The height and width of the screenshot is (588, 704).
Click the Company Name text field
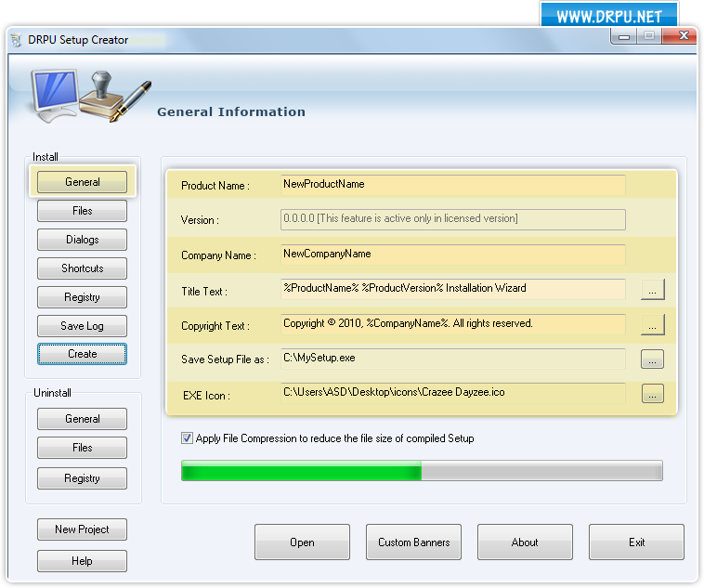(452, 254)
